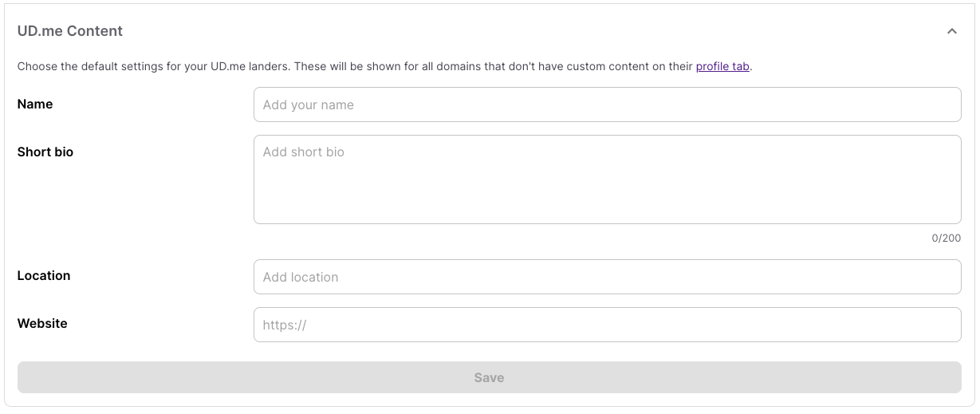Click the Name input field

607,104
